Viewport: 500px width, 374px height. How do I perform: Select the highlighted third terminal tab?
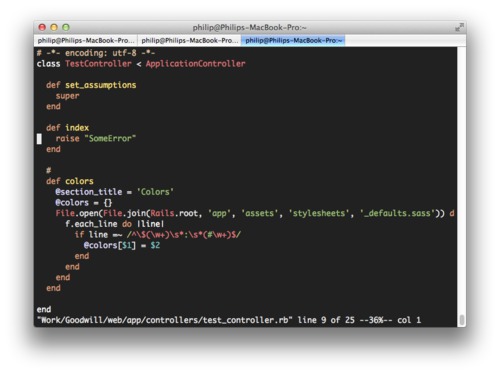point(293,40)
